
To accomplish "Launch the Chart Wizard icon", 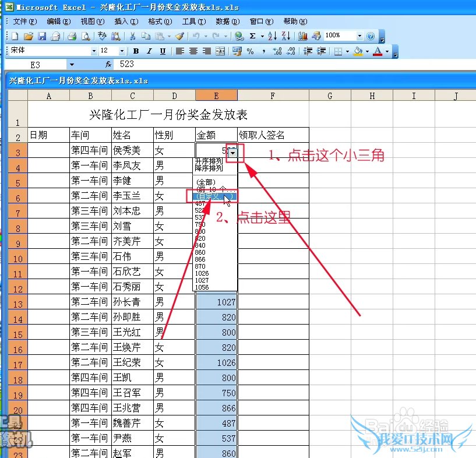I will coord(302,37).
